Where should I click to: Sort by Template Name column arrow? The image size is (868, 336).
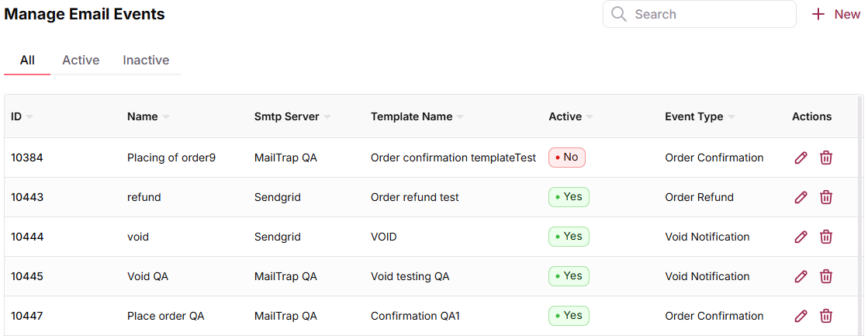click(460, 117)
